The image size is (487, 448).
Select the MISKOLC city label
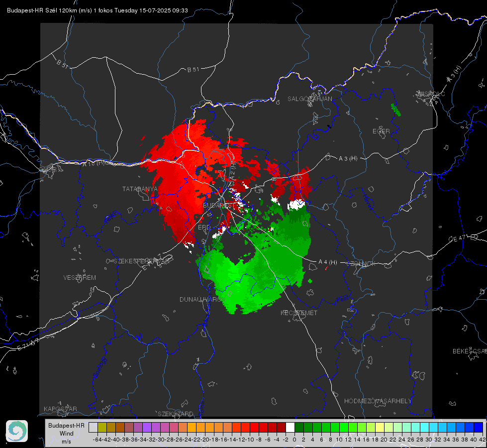click(432, 94)
